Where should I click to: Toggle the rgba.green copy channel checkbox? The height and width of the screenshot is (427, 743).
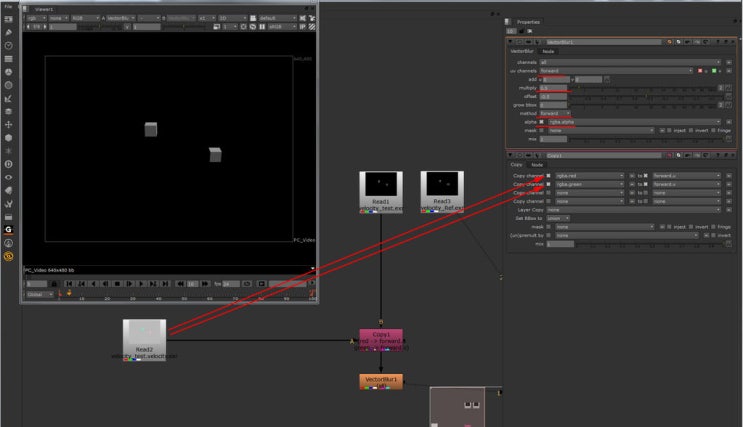pos(549,184)
